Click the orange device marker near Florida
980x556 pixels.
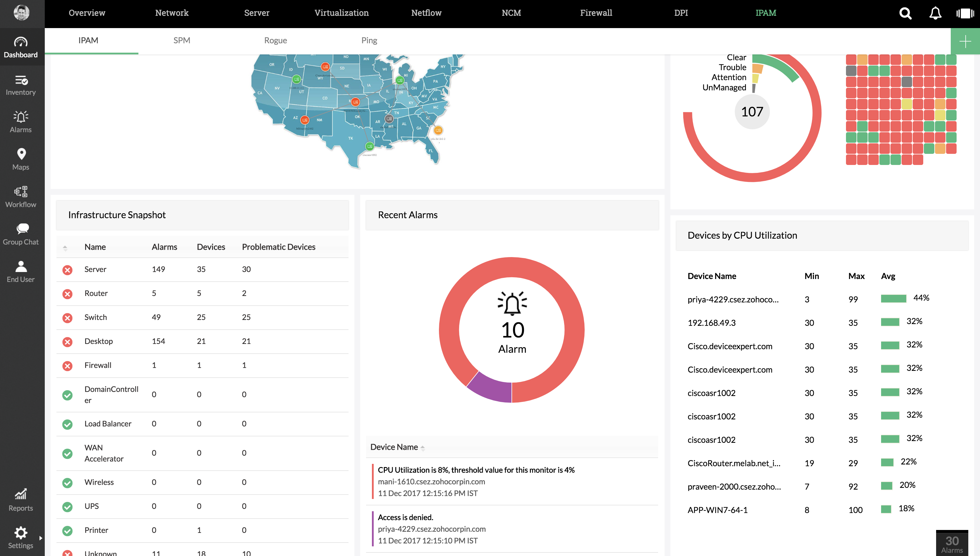(438, 130)
